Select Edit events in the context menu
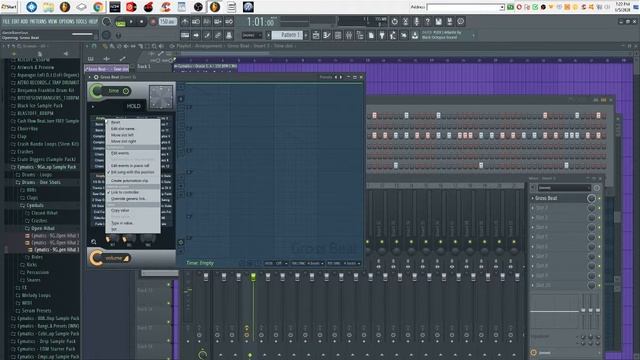The height and width of the screenshot is (360, 640). [133, 153]
